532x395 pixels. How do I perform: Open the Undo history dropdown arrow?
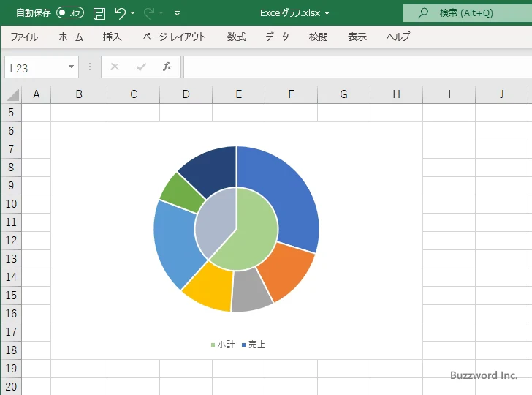click(x=133, y=13)
